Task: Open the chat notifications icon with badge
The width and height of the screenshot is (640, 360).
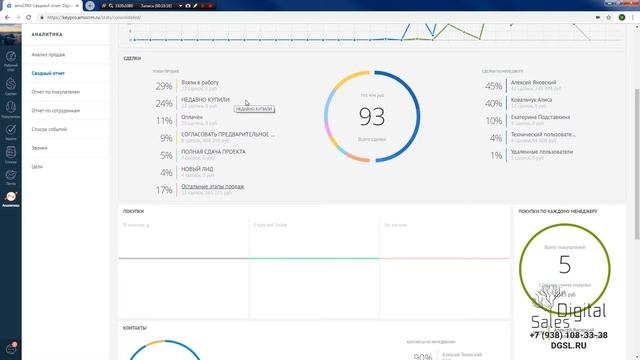Action: pyautogui.click(x=11, y=349)
